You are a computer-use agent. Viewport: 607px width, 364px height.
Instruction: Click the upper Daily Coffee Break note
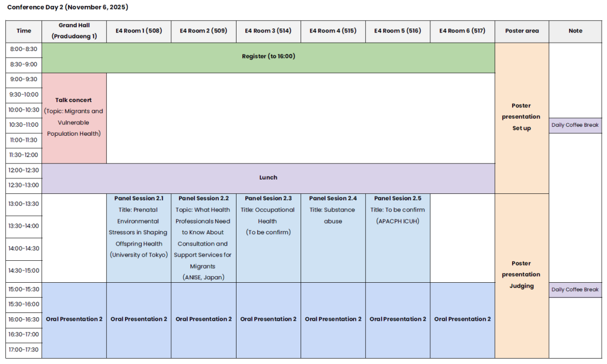[575, 125]
